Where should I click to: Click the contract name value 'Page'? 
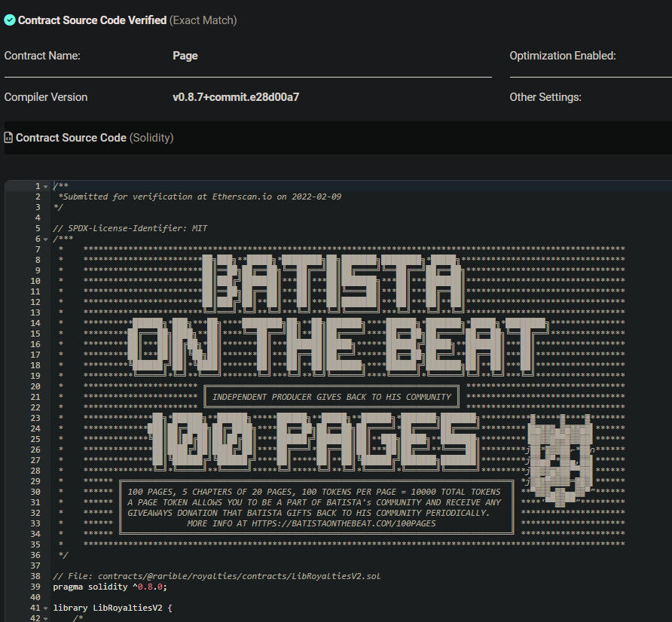[185, 56]
